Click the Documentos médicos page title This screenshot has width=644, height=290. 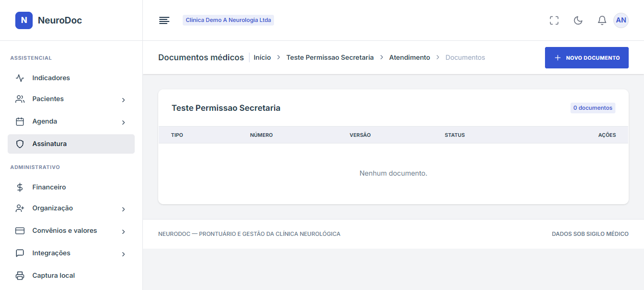click(201, 58)
